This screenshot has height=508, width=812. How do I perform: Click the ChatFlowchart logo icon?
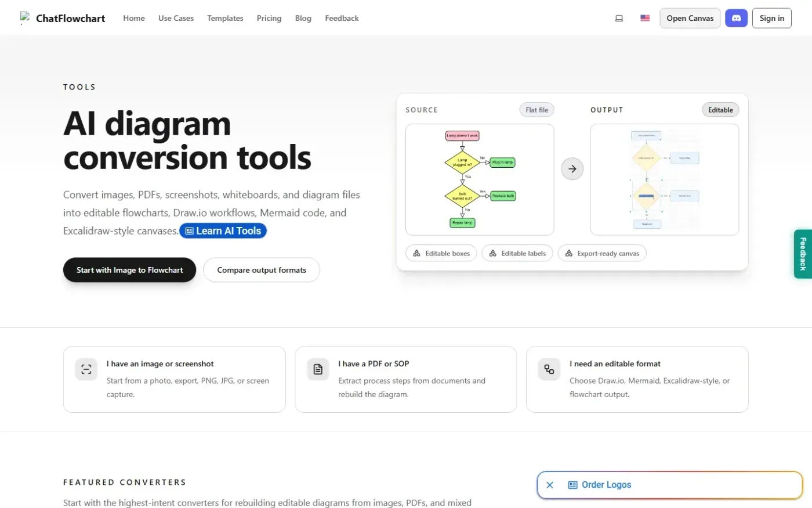24,18
